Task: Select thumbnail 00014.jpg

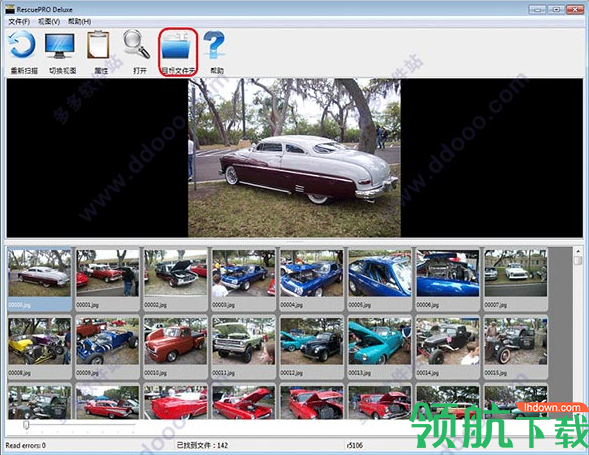Action: point(448,347)
